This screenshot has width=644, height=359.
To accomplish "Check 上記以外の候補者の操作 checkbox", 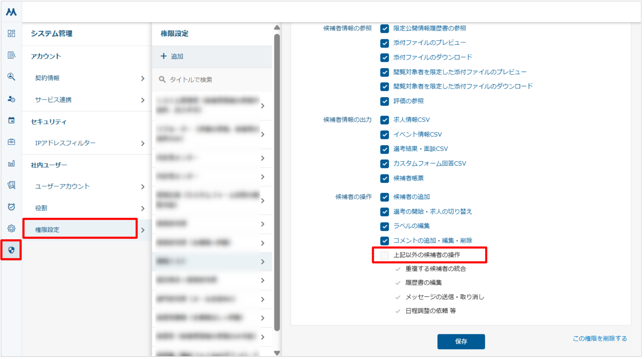I will tap(385, 255).
